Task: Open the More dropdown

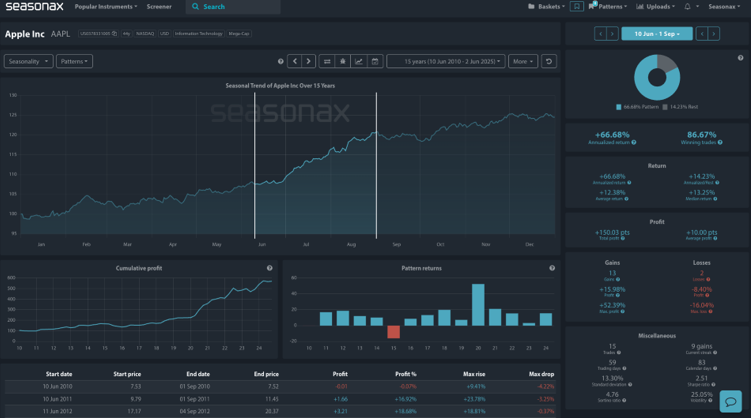Action: [x=523, y=61]
